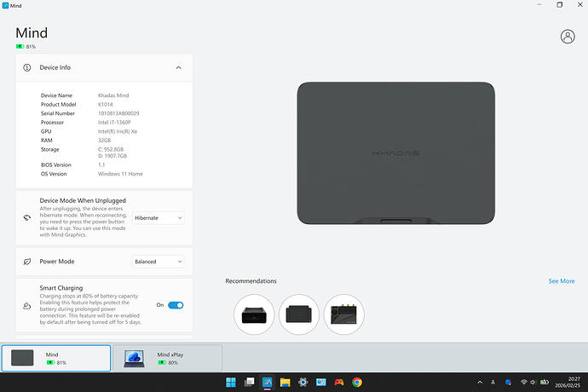The width and height of the screenshot is (588, 392).
Task: Click the Device Mode When Unplugged icon
Action: coord(27,218)
